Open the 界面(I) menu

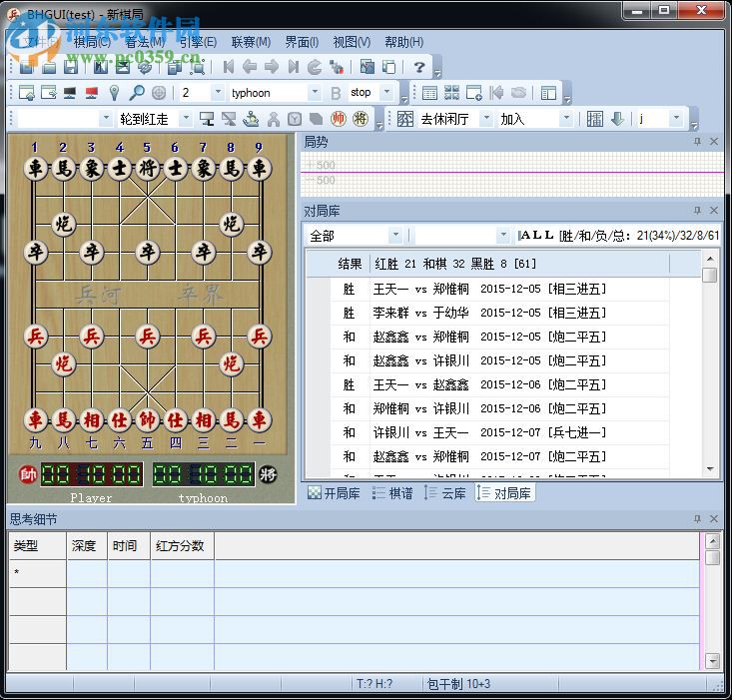pyautogui.click(x=302, y=42)
